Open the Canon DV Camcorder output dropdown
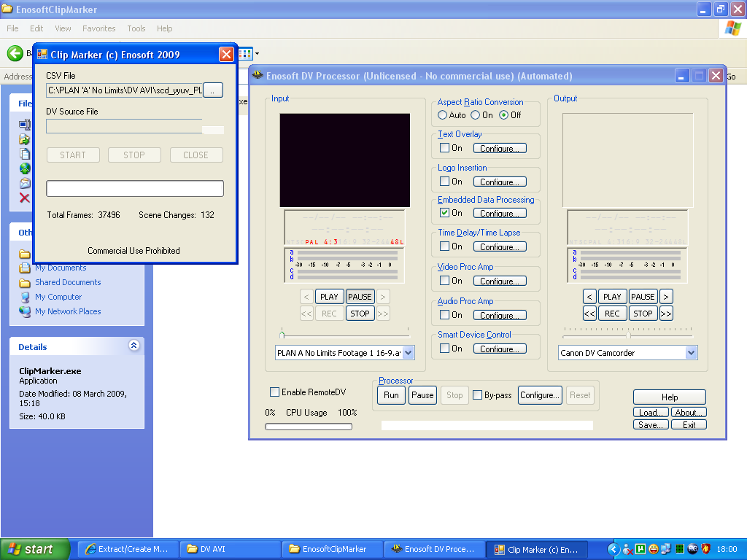The width and height of the screenshot is (747, 560). [691, 353]
